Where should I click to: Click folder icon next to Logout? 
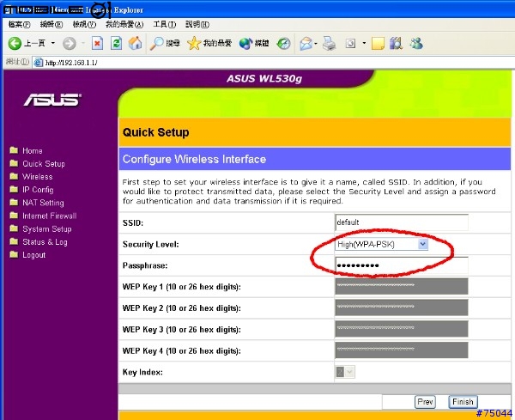click(14, 254)
